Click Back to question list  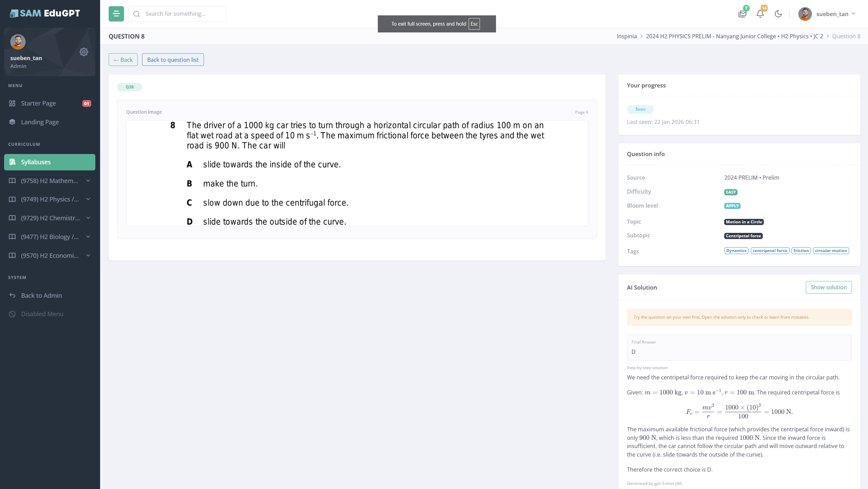(x=173, y=60)
